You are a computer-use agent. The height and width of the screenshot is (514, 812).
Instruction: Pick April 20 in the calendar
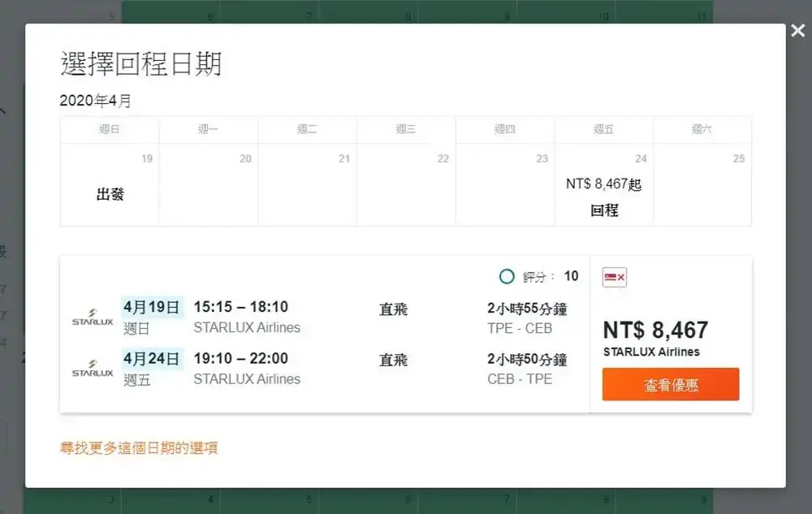point(209,184)
